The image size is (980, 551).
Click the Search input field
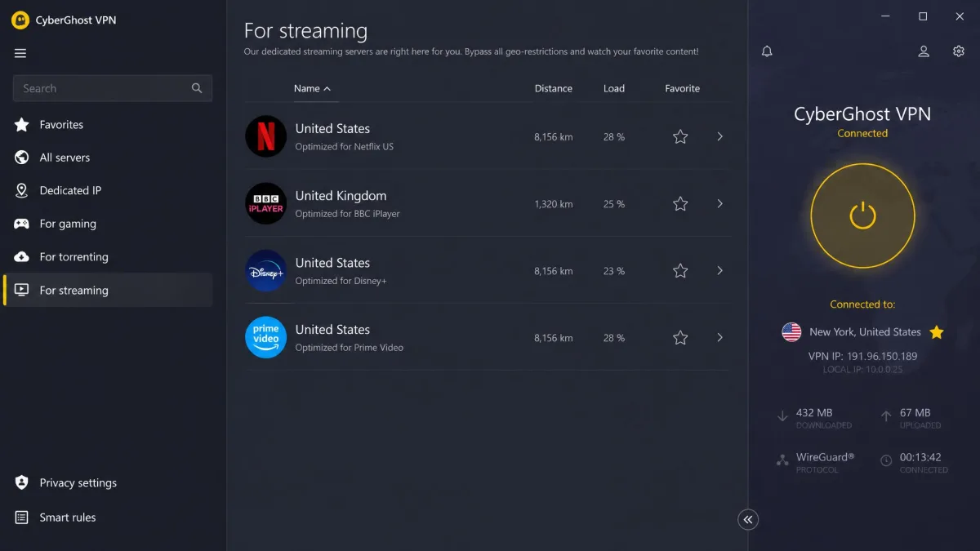coord(113,88)
